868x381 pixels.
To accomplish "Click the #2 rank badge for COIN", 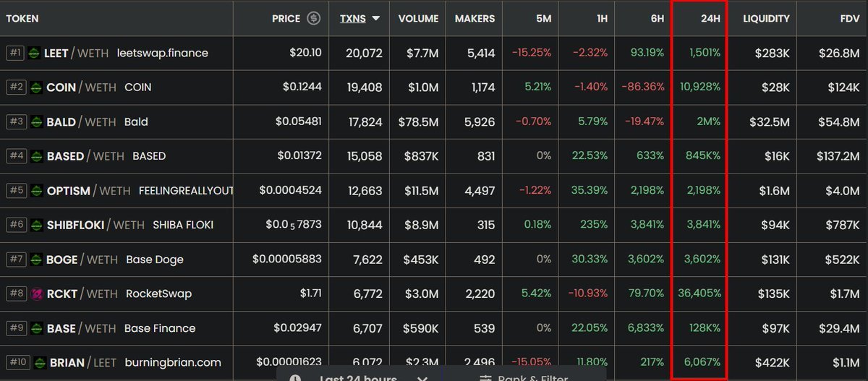I will point(16,87).
